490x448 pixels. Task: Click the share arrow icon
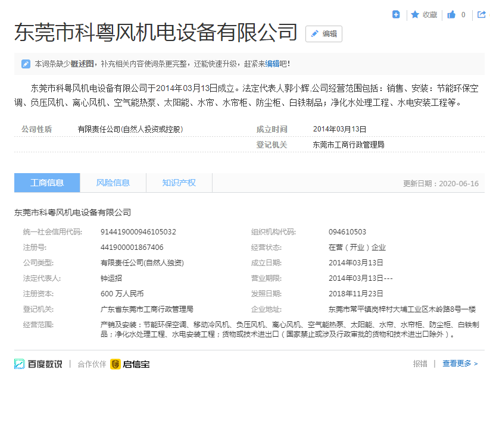[x=482, y=15]
